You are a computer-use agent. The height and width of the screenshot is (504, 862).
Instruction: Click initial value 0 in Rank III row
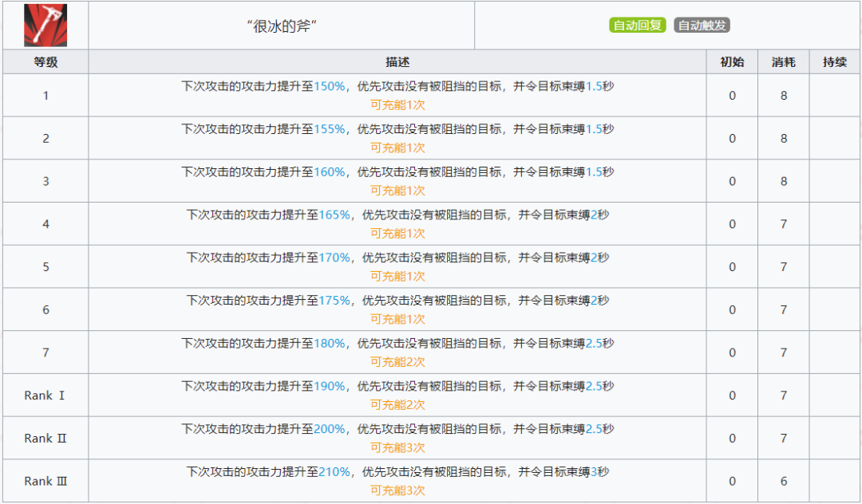[732, 481]
